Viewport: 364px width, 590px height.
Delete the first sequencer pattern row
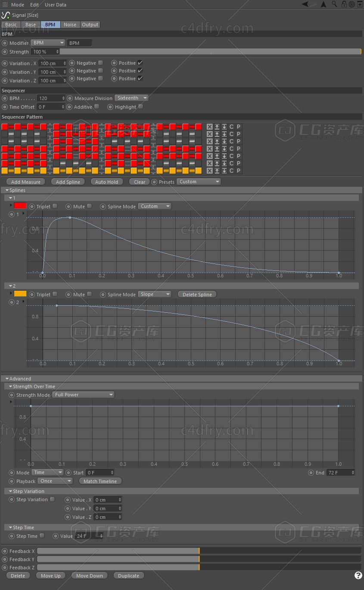(209, 127)
